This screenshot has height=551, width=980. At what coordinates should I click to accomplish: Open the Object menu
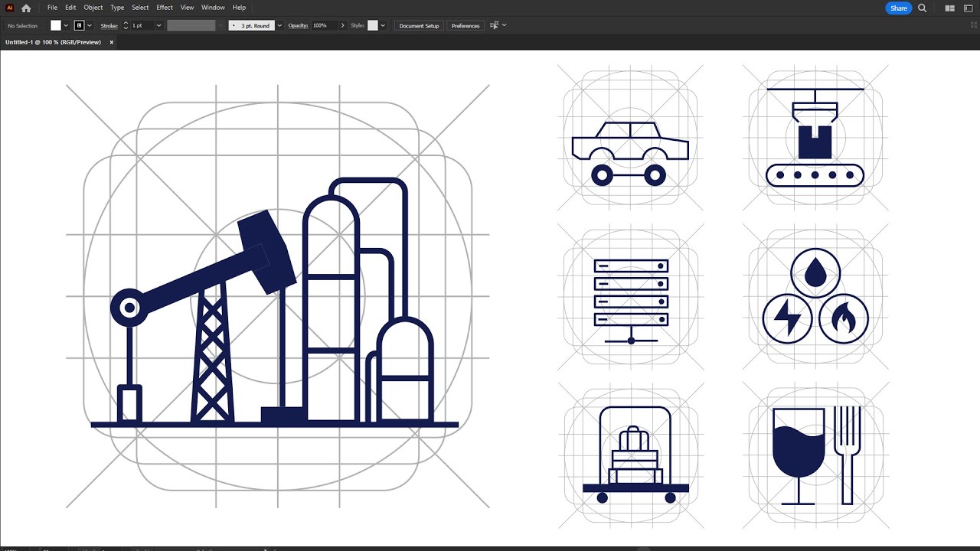coord(93,8)
